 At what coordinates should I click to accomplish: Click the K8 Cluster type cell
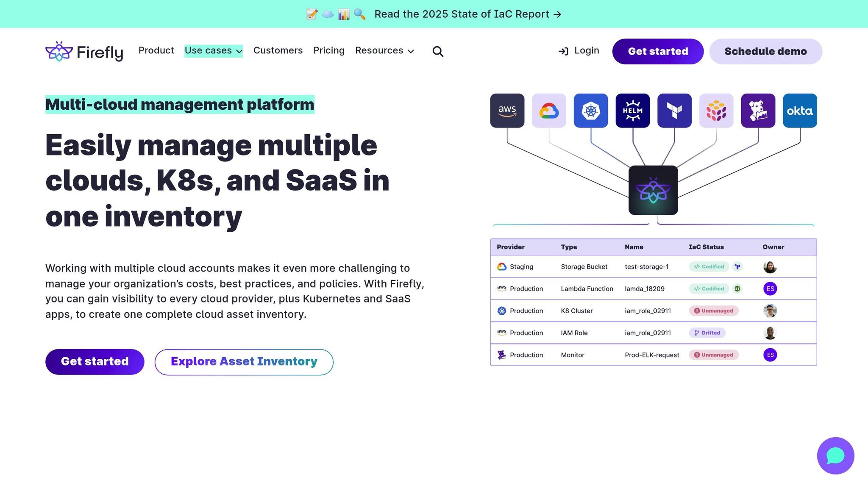577,311
